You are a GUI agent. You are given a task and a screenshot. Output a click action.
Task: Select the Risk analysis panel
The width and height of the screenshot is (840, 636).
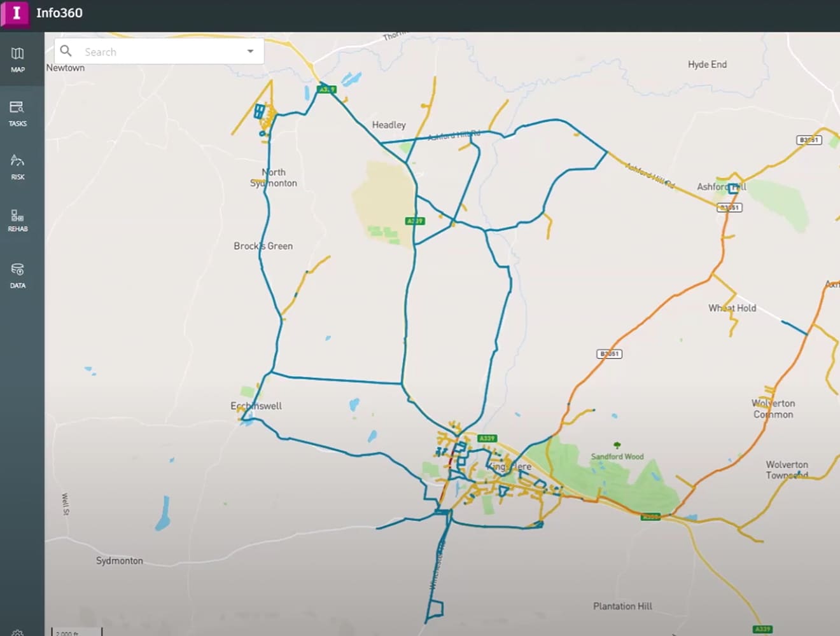(x=17, y=167)
